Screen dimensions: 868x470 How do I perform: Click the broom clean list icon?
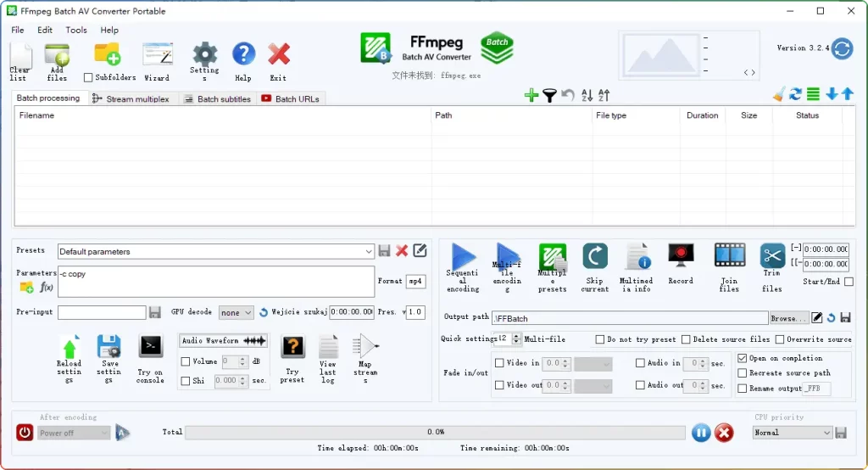pyautogui.click(x=779, y=95)
